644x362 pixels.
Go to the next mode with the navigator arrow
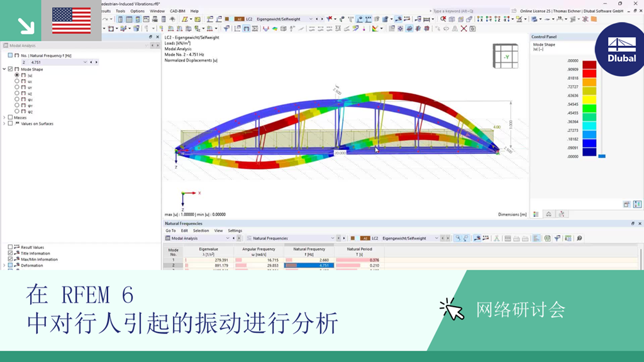click(96, 62)
